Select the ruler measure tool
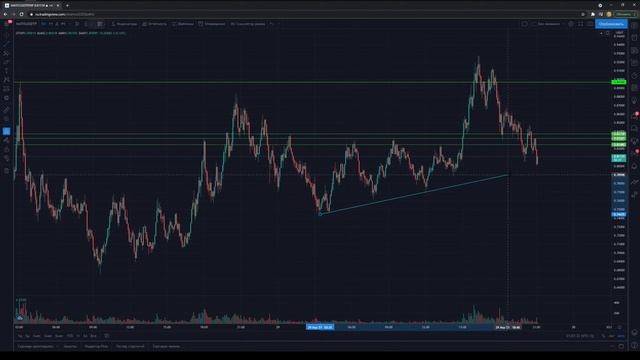640x360 pixels. point(6,110)
